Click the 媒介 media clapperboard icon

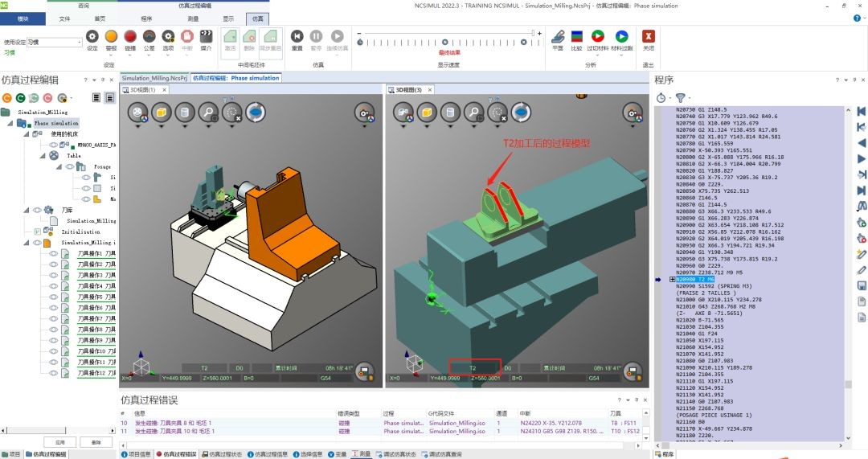[x=206, y=36]
